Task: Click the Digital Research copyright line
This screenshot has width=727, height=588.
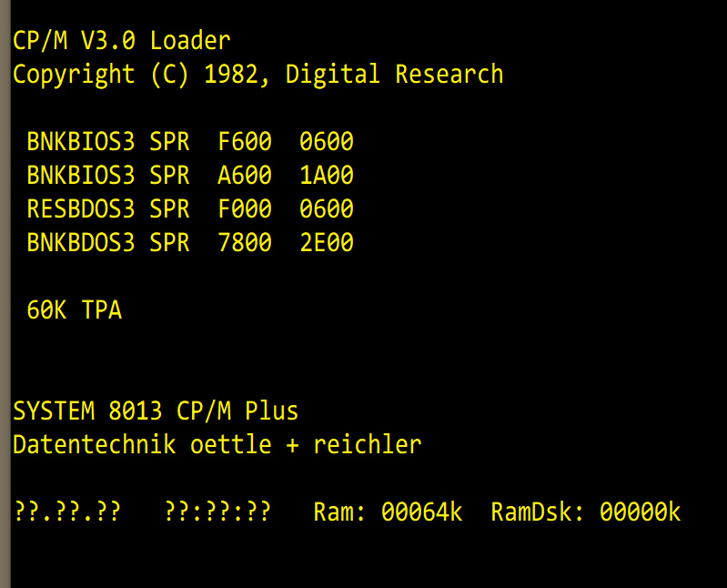Action: click(x=257, y=74)
